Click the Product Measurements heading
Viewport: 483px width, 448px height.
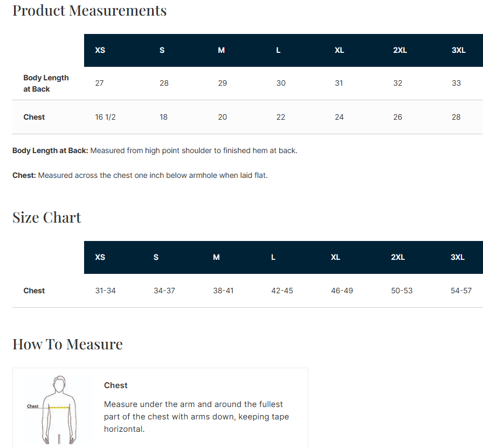[x=89, y=11]
